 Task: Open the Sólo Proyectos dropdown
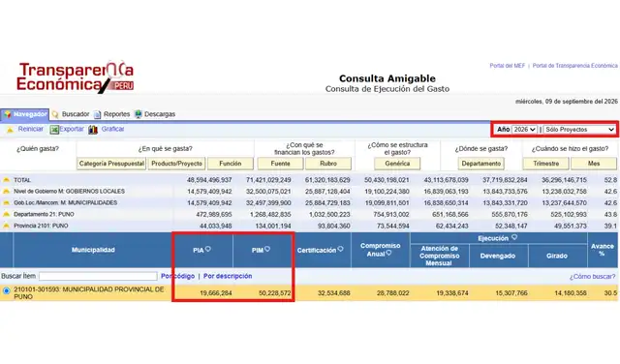pyautogui.click(x=579, y=130)
